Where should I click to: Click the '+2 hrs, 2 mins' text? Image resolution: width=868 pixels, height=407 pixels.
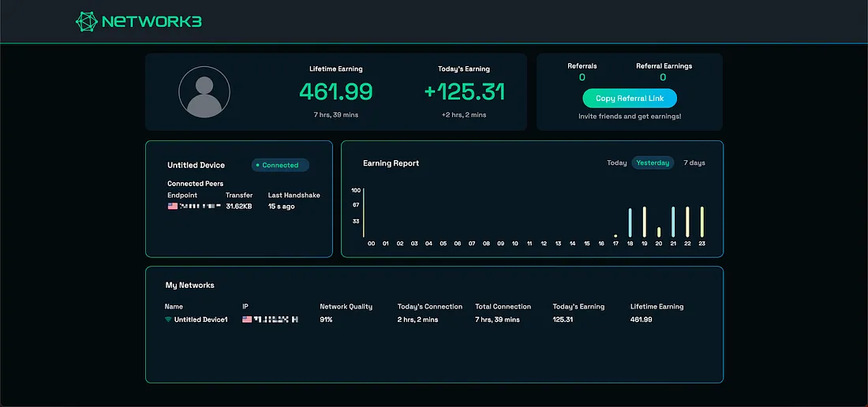(x=464, y=115)
